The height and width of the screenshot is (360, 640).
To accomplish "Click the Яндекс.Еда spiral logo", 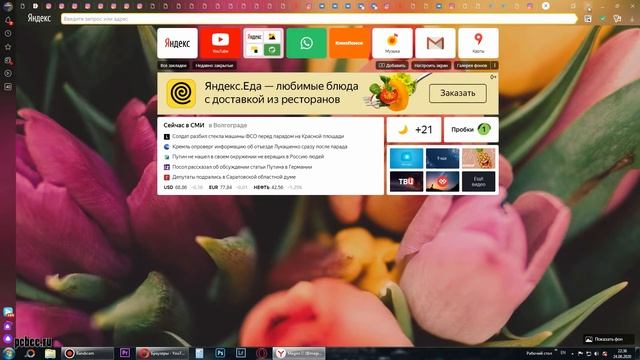I will tap(181, 93).
